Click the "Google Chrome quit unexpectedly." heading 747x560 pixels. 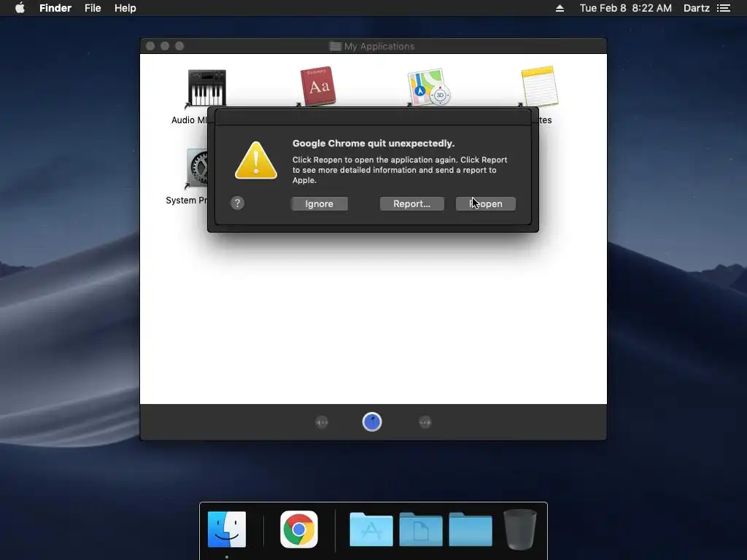373,144
